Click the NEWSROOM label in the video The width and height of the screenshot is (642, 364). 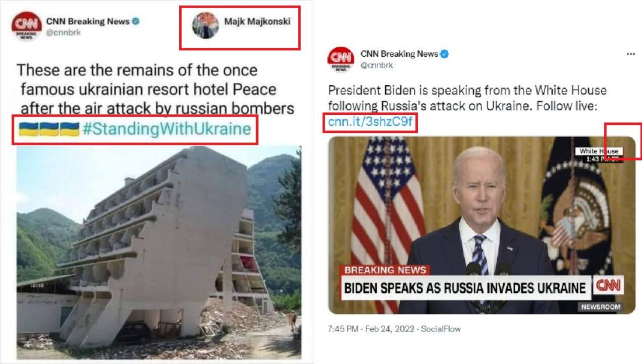[x=601, y=307]
